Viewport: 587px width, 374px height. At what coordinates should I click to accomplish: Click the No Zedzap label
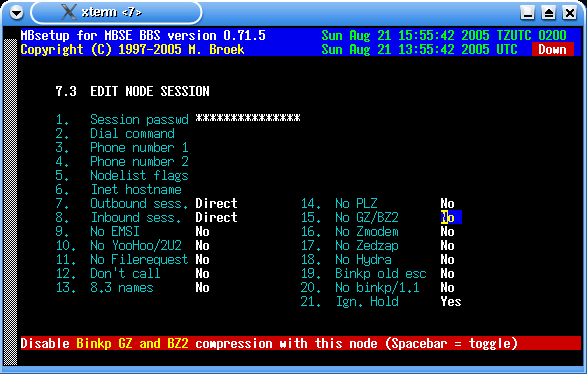click(367, 246)
